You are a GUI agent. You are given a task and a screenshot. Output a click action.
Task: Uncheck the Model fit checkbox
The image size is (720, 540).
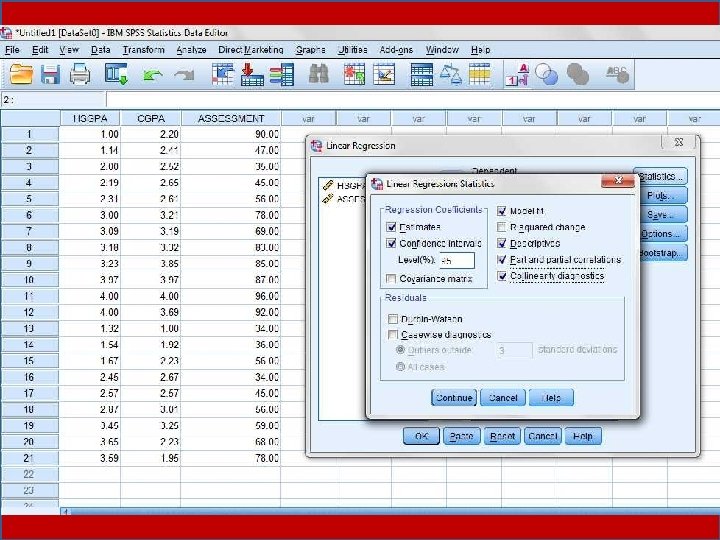tap(501, 211)
